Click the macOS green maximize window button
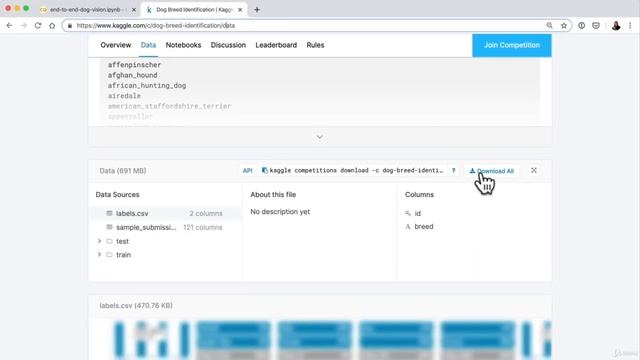This screenshot has height=360, width=640. pyautogui.click(x=26, y=8)
